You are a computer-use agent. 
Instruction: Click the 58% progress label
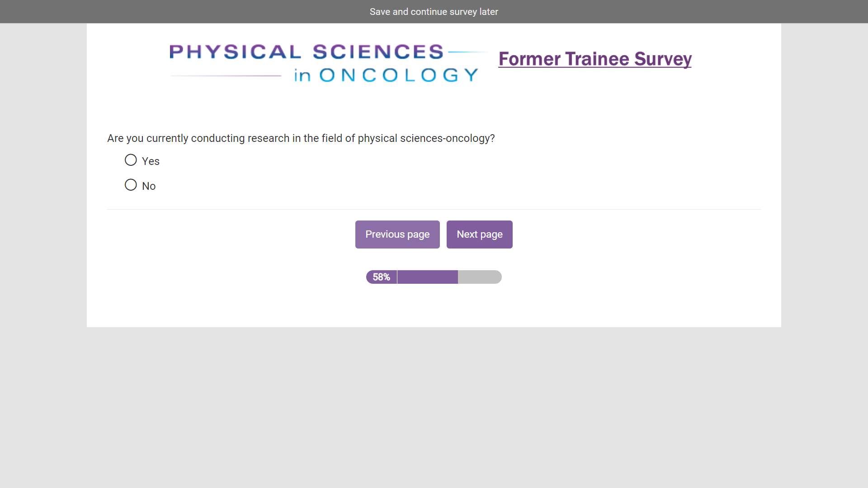coord(381,277)
